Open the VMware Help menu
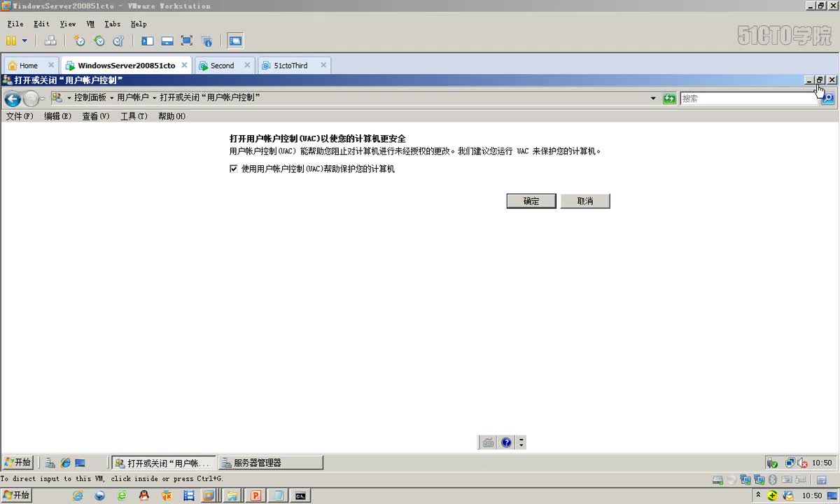This screenshot has height=504, width=840. (139, 24)
